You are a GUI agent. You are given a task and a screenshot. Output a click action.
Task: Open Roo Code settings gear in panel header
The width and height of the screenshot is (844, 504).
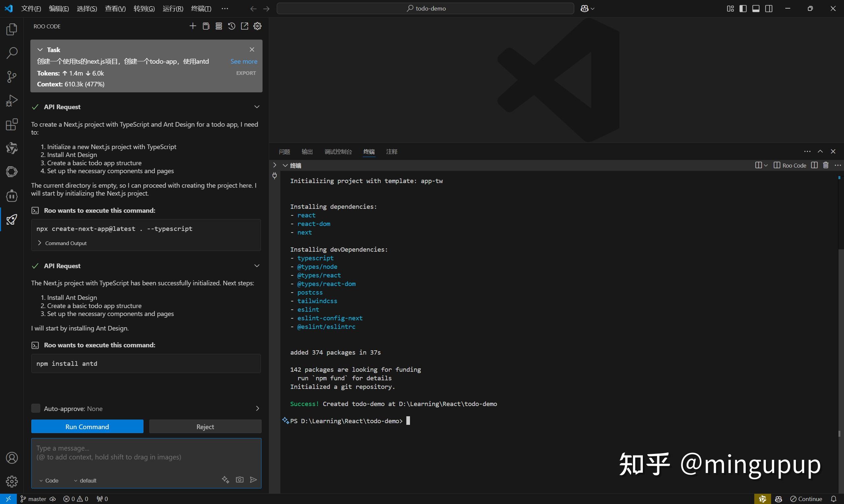click(x=257, y=26)
